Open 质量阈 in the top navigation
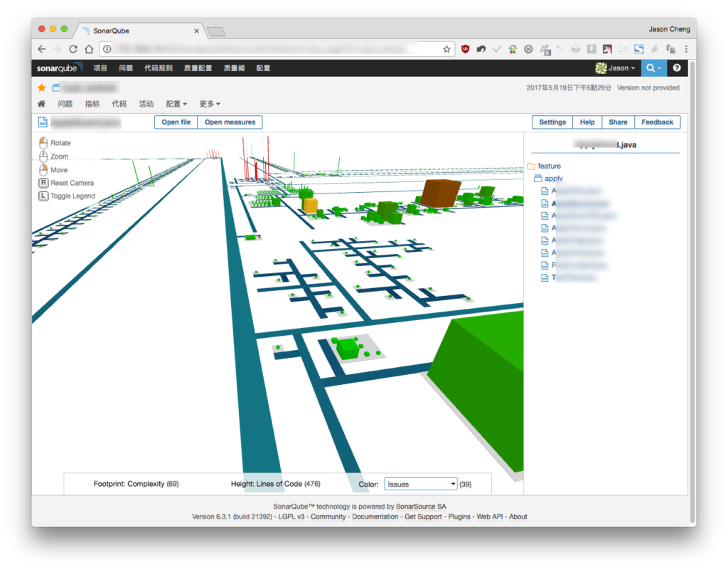The height and width of the screenshot is (572, 728). (x=234, y=68)
